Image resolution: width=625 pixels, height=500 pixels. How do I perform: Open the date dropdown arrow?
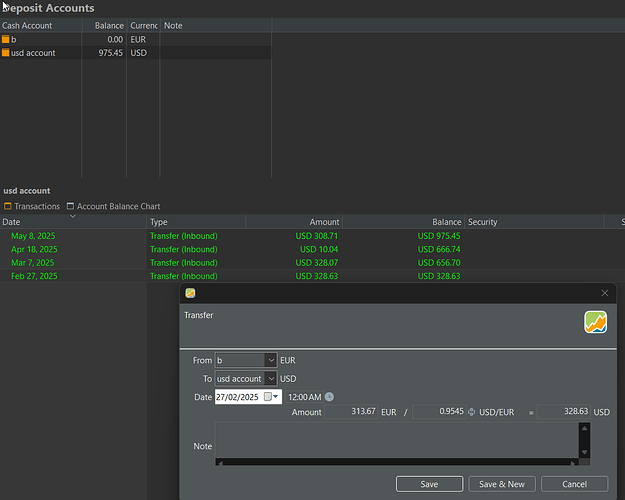point(275,396)
